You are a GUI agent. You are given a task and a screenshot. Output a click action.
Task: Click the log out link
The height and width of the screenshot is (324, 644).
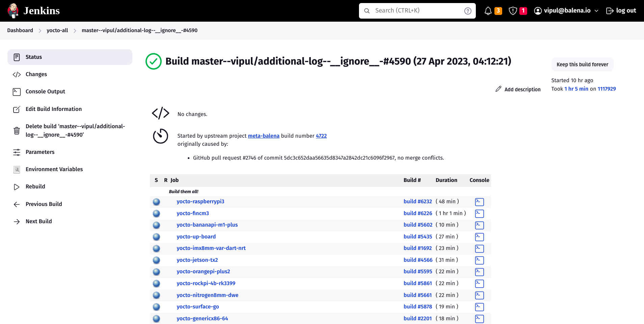[x=621, y=10]
